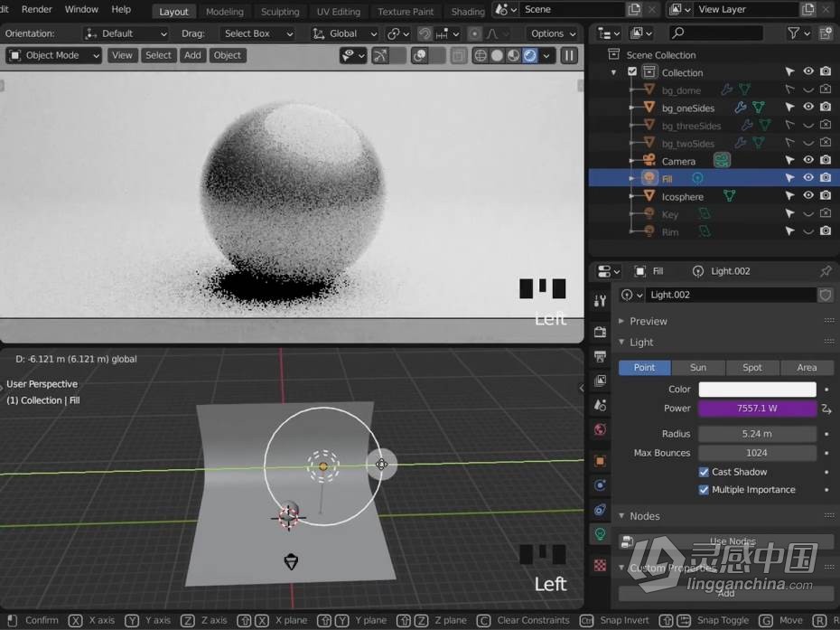Open the Options dropdown in header
The image size is (840, 630).
(553, 33)
